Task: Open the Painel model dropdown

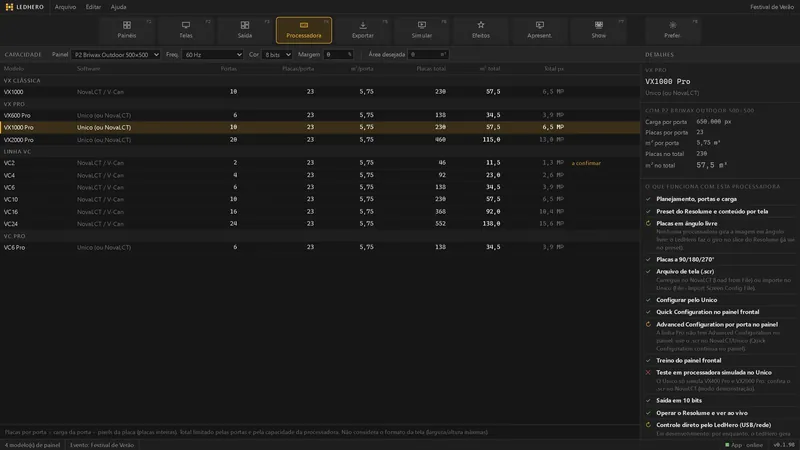Action: point(116,55)
